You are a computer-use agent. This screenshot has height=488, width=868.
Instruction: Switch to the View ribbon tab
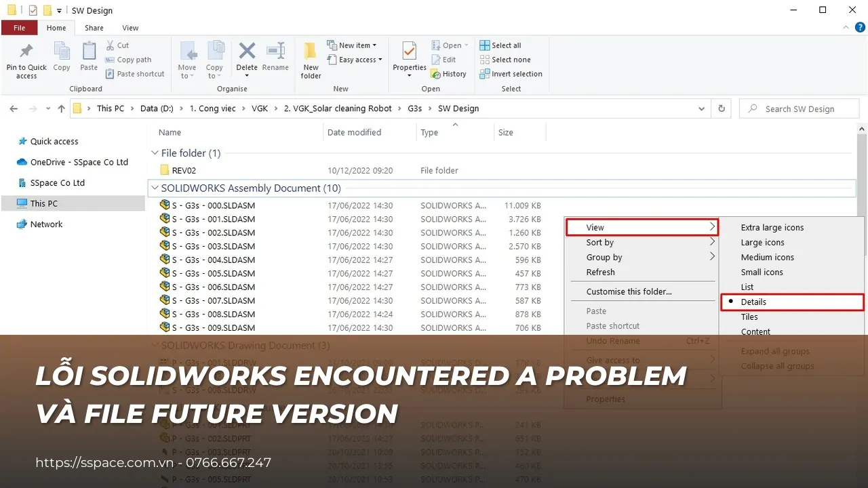click(x=130, y=28)
